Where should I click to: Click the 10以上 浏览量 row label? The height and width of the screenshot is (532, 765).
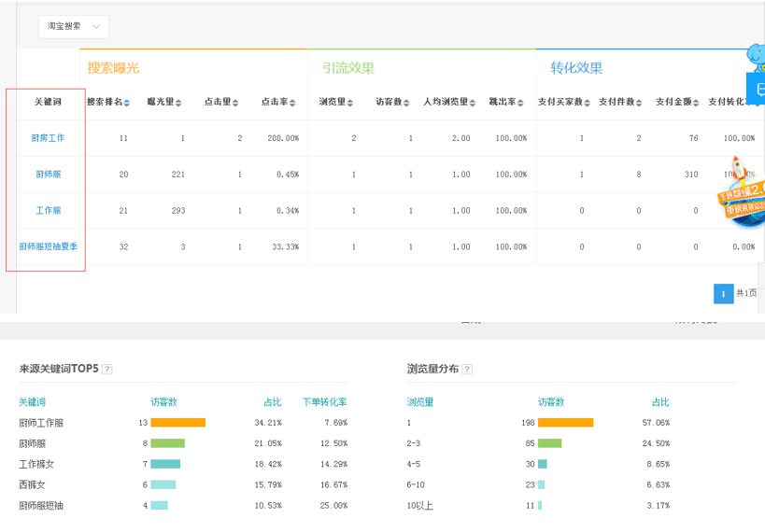pyautogui.click(x=420, y=506)
